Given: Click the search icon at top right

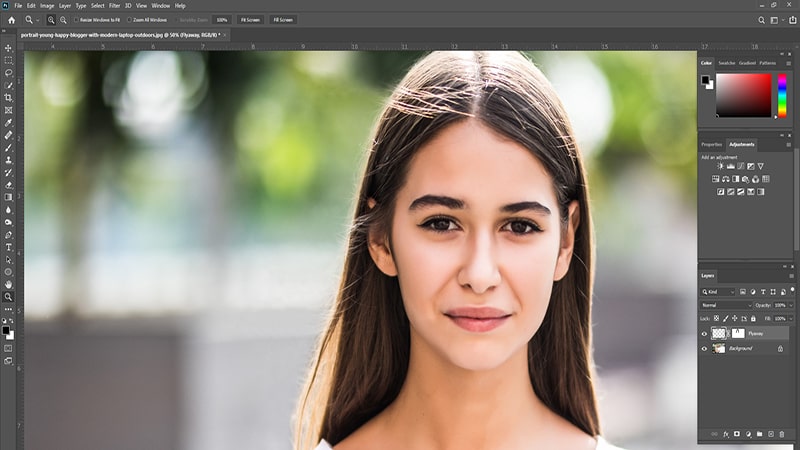Looking at the screenshot, I should (x=762, y=19).
